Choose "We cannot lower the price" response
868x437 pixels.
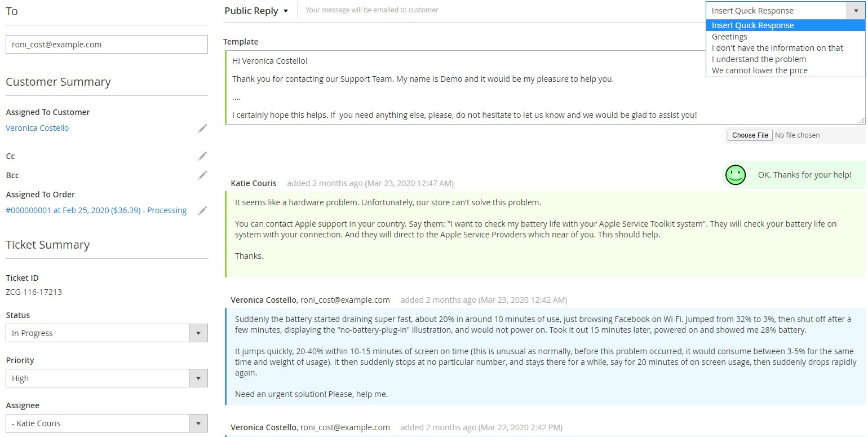tap(785, 70)
